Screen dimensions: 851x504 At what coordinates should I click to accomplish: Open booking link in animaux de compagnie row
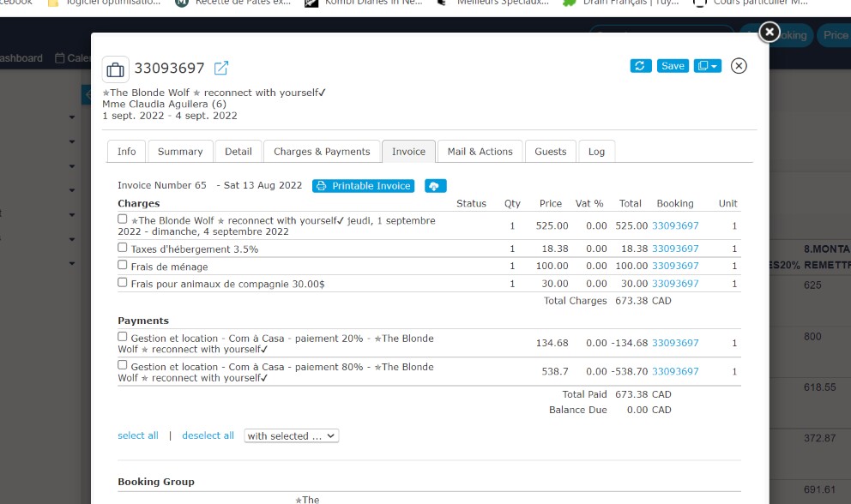click(675, 283)
